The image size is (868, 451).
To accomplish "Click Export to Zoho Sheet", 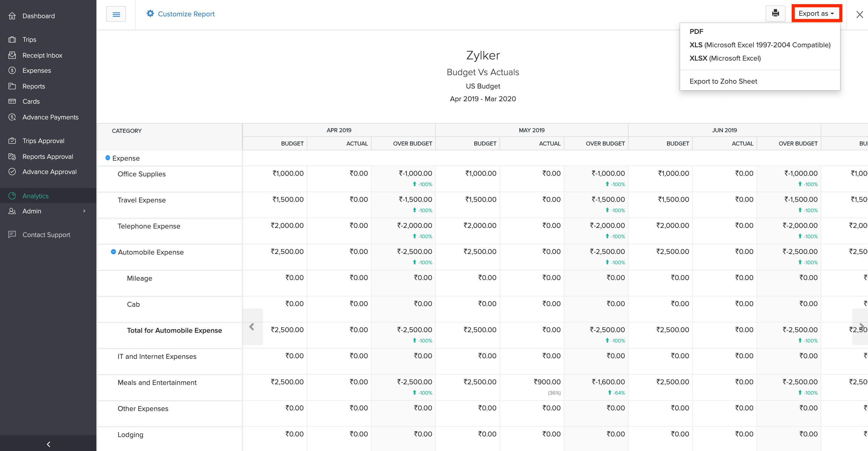I will [x=723, y=81].
